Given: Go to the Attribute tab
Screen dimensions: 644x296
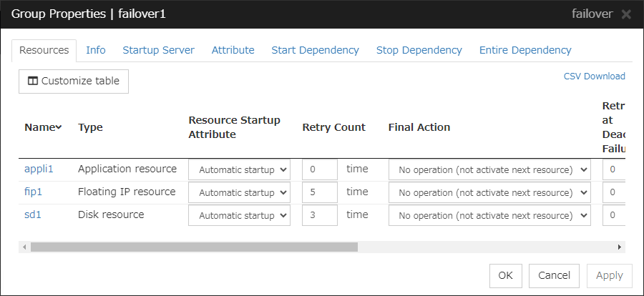Looking at the screenshot, I should click(x=233, y=50).
